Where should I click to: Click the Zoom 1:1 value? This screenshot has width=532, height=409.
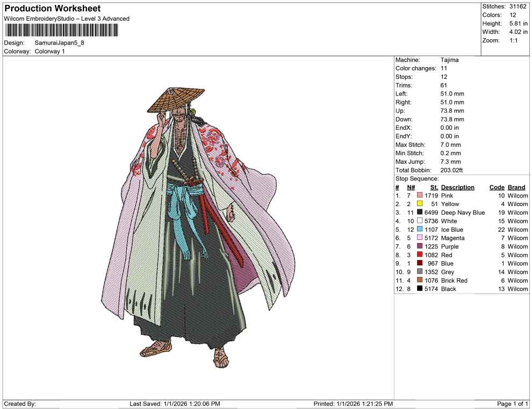pos(514,40)
